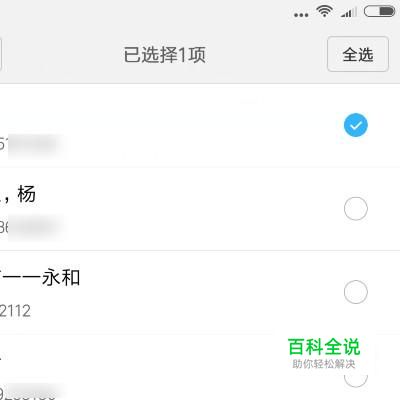Tap the battery indicator icon
This screenshot has width=400, height=400.
coord(379,11)
